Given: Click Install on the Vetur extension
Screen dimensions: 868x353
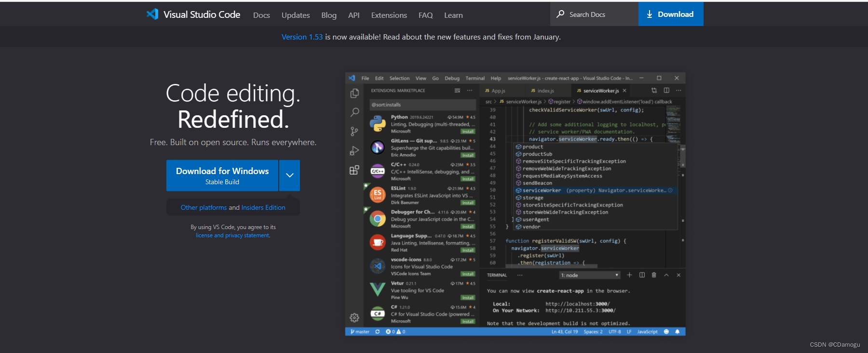Looking at the screenshot, I should click(468, 298).
